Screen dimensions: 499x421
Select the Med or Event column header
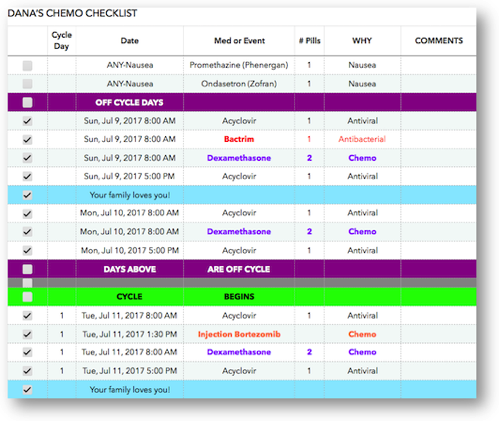pos(239,41)
